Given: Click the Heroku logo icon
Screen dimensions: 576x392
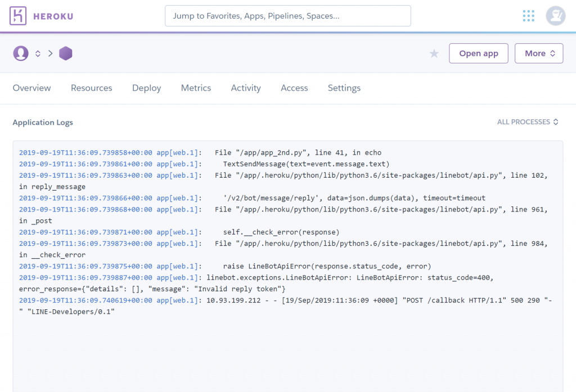Looking at the screenshot, I should click(x=18, y=16).
